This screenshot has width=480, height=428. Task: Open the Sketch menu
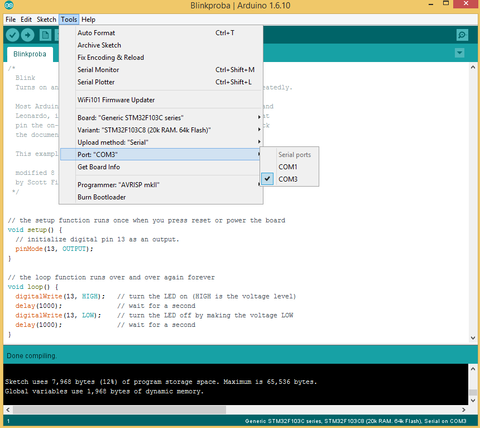(x=46, y=19)
